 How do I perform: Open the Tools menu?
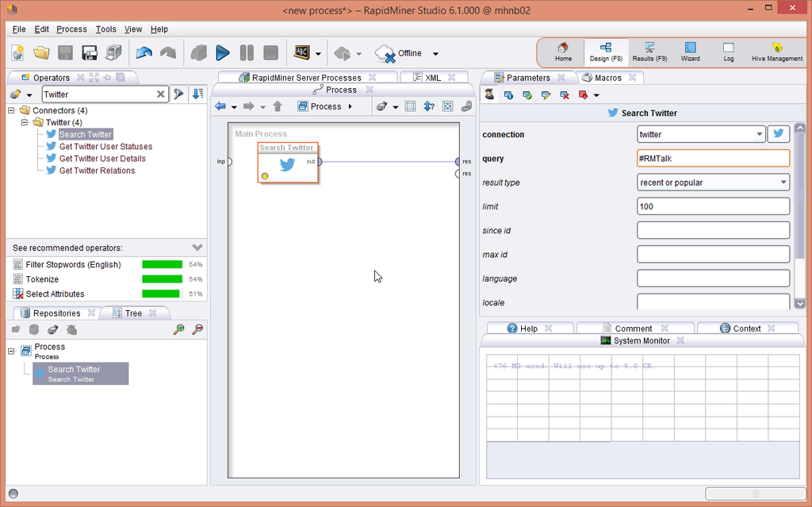coord(105,29)
